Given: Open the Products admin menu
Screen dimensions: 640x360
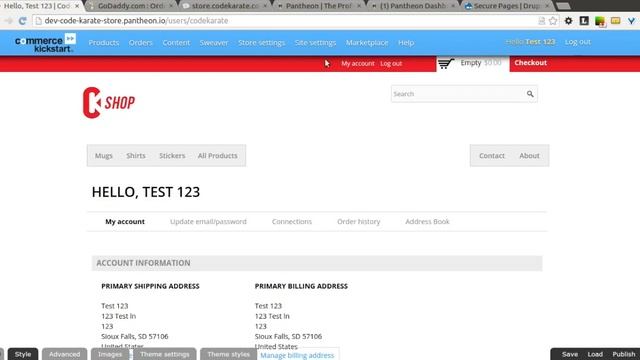Looking at the screenshot, I should click(104, 42).
